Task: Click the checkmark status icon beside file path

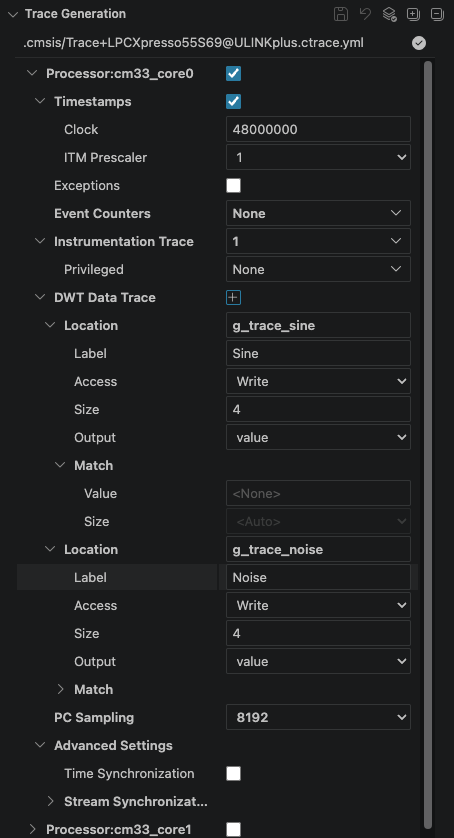Action: point(419,43)
